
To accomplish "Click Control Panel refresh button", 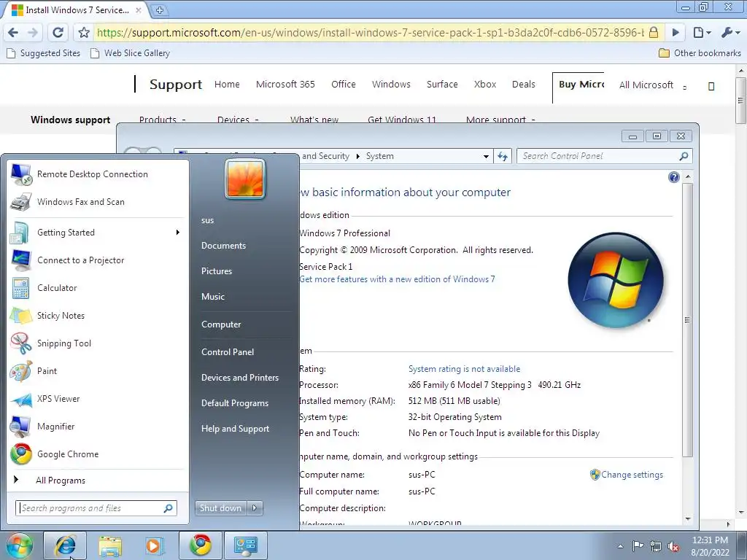I will (x=503, y=156).
